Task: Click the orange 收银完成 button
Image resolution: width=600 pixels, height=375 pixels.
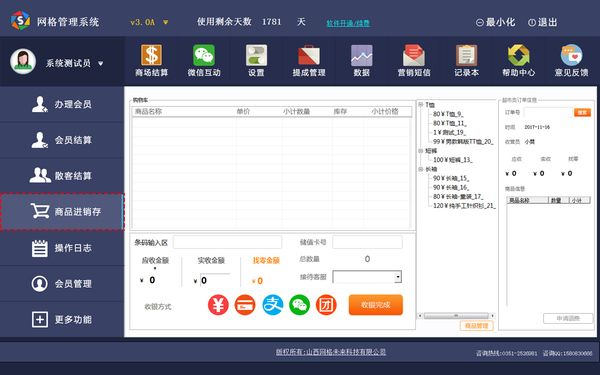Action: 375,305
